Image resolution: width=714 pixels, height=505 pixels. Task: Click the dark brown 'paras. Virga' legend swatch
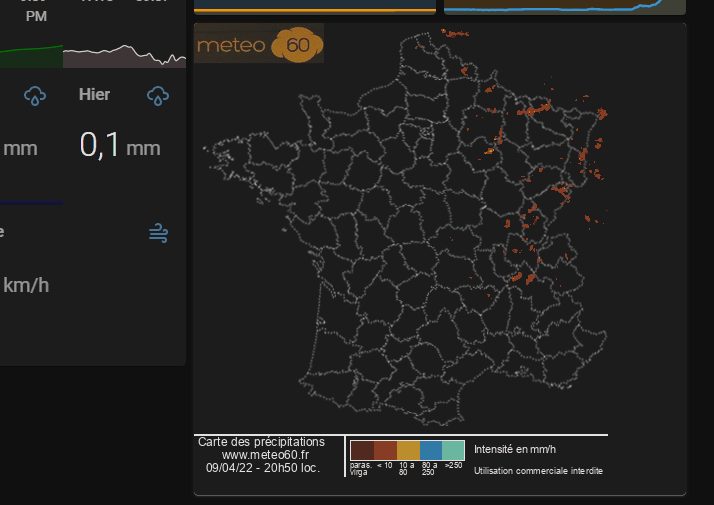pos(362,450)
